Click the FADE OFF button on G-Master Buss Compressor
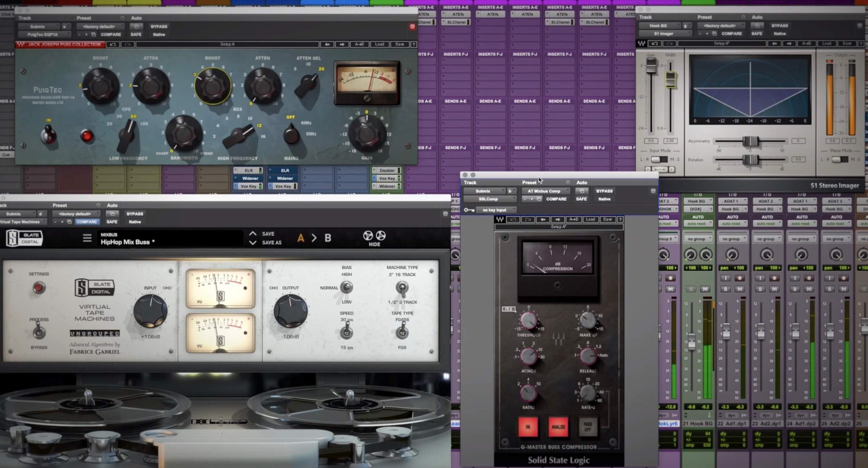The height and width of the screenshot is (468, 868). pos(588,427)
